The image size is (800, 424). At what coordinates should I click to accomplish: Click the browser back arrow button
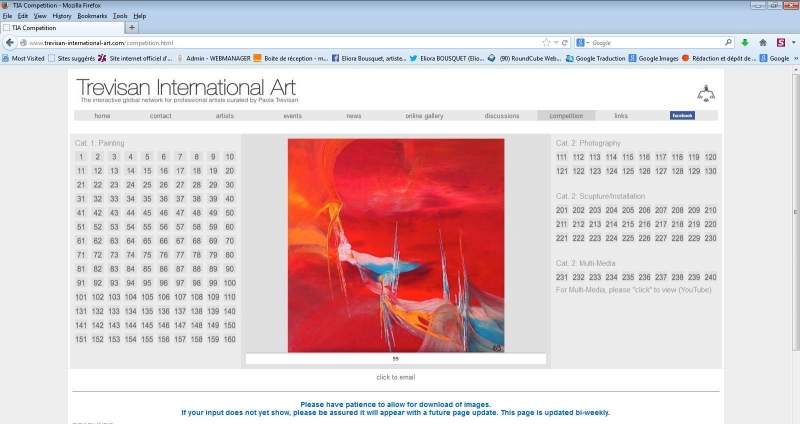pyautogui.click(x=11, y=43)
